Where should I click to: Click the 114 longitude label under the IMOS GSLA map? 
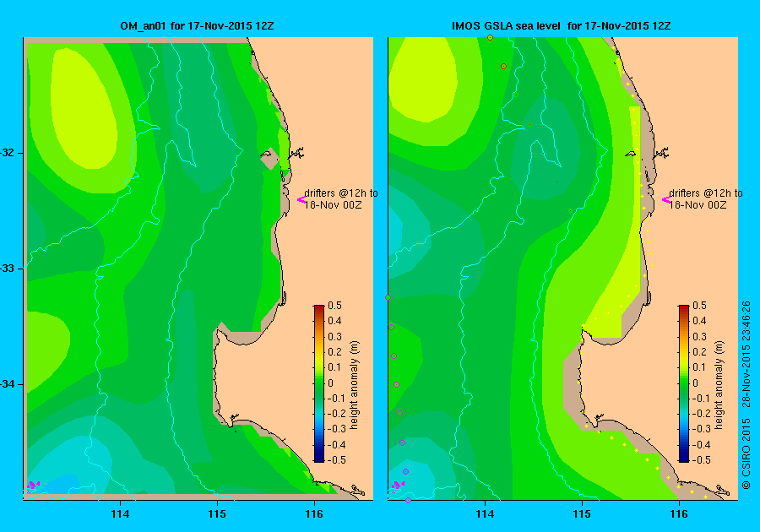486,514
